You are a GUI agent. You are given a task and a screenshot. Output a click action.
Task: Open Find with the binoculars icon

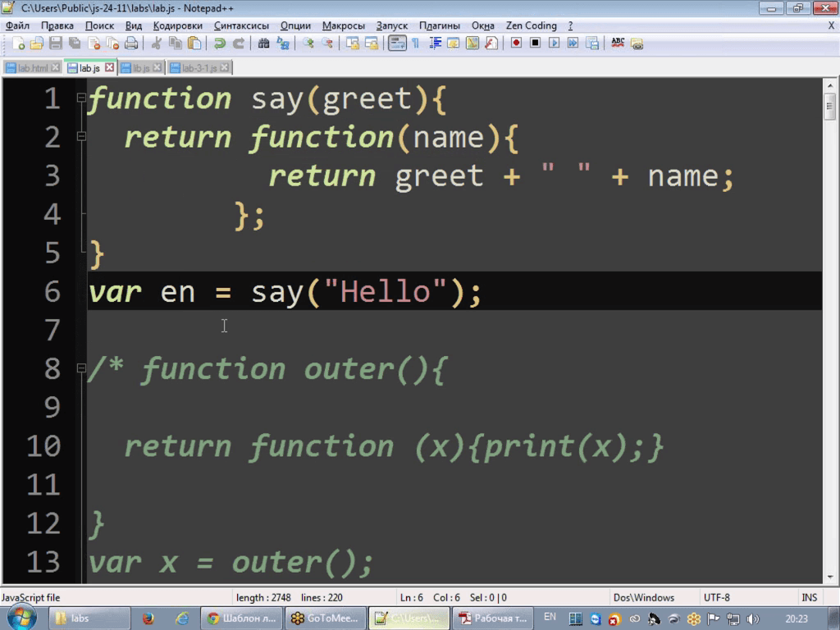pyautogui.click(x=263, y=43)
